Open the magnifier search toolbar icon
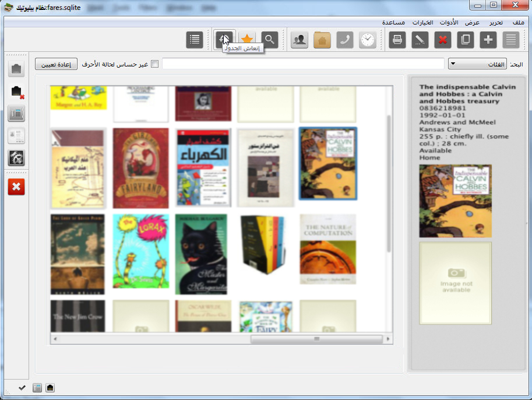Screen dimensions: 532x400 270,40
